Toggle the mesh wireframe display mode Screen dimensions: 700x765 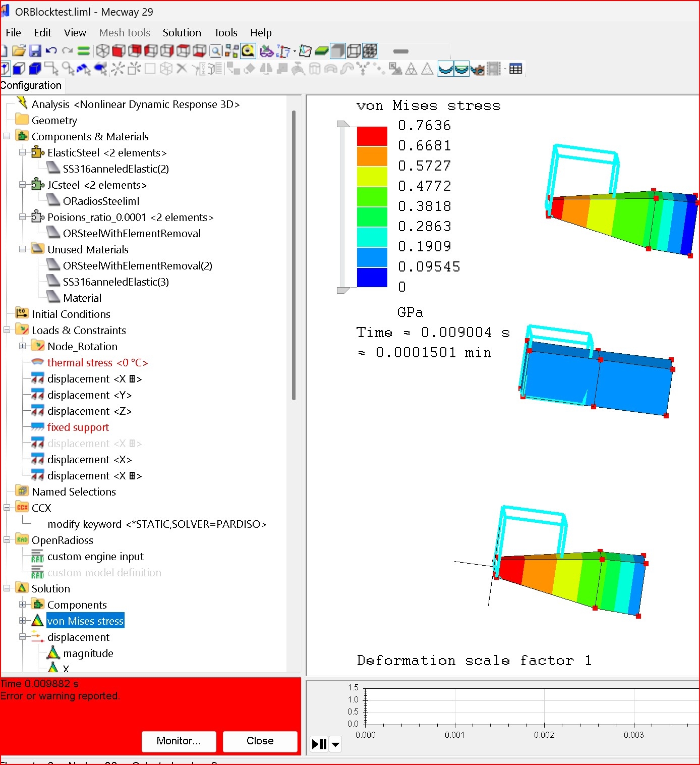[354, 51]
